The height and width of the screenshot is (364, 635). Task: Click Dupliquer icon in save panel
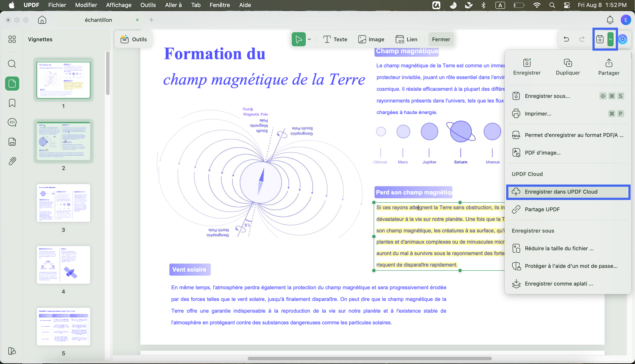pos(568,67)
